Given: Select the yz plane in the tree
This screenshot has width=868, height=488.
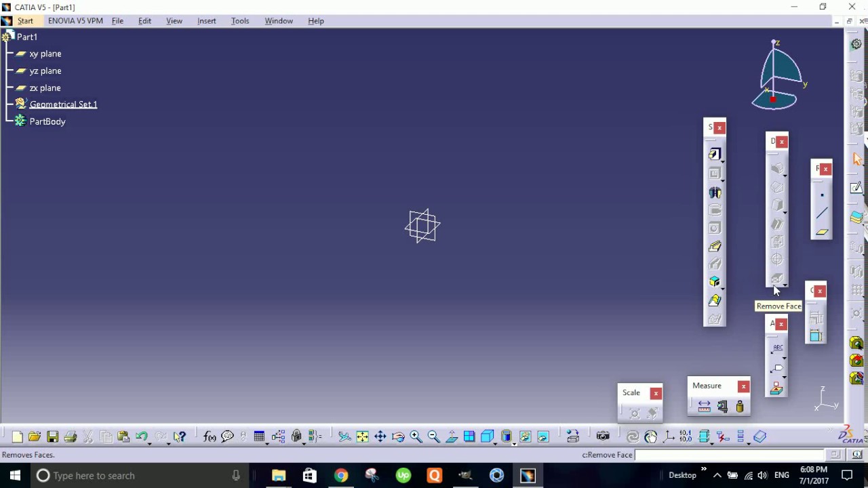Looking at the screenshot, I should [45, 71].
